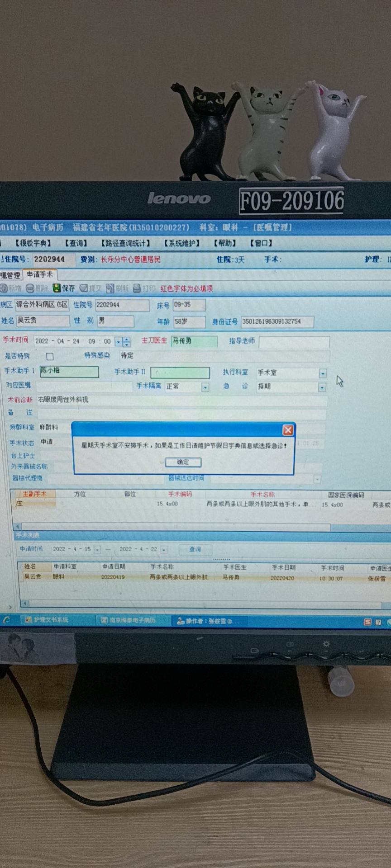The image size is (391, 868).
Task: Click the 主刀医生 field 马传勇
Action: tap(194, 341)
